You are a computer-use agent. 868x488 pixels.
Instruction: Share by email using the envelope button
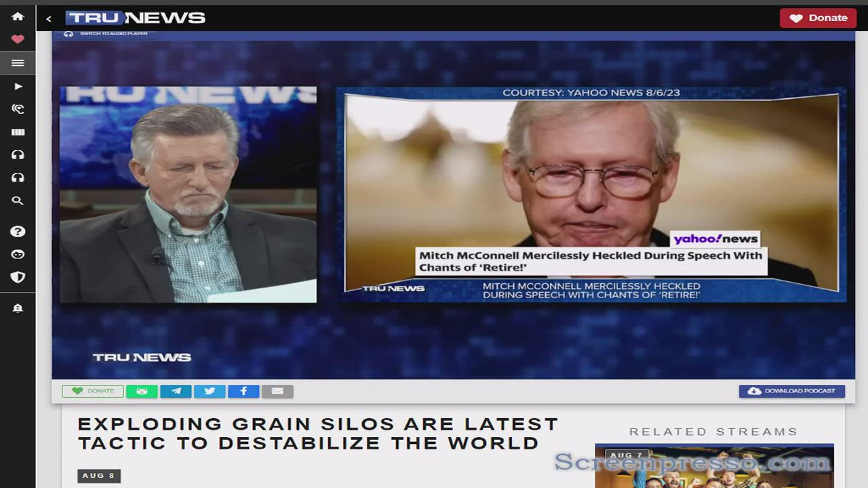[277, 391]
